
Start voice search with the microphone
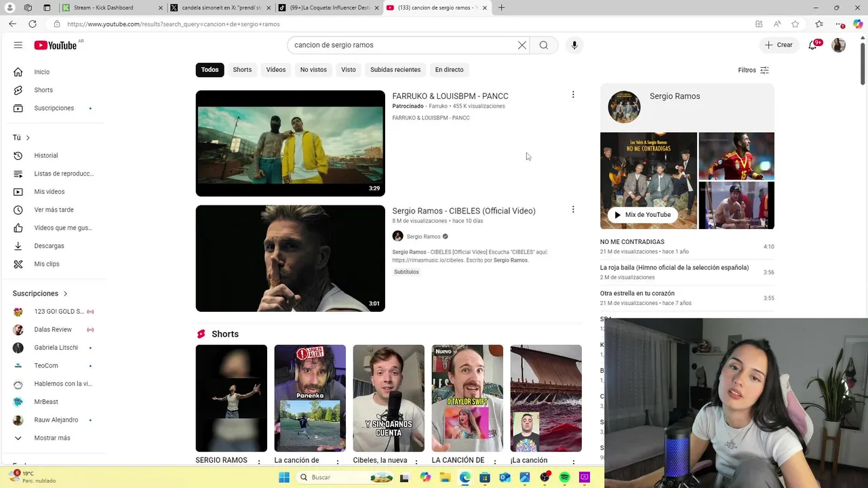coord(574,45)
